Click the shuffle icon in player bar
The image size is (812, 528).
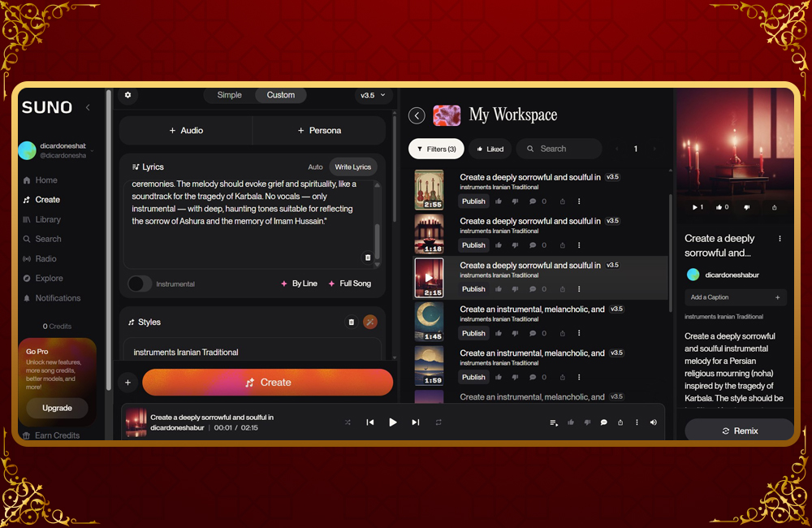pos(348,422)
